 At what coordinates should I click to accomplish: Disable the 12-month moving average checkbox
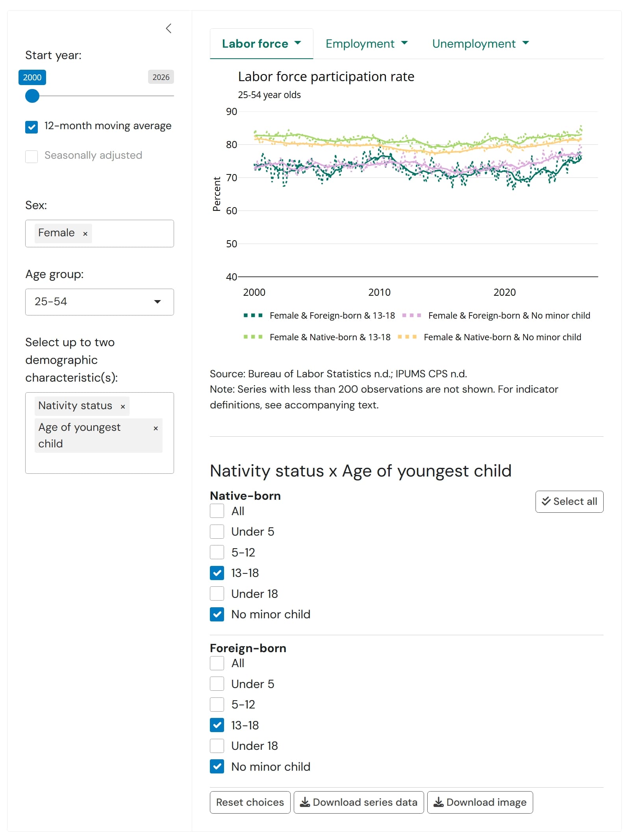pyautogui.click(x=32, y=127)
